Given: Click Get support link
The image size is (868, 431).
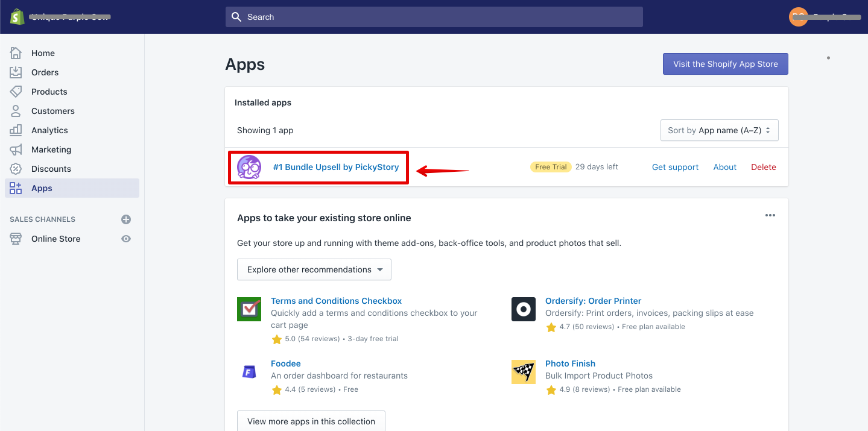Looking at the screenshot, I should [675, 167].
